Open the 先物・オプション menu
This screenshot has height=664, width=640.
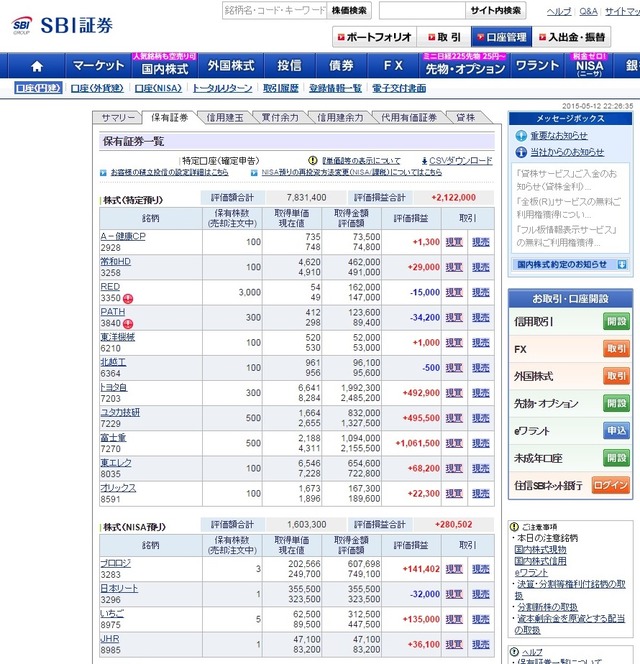point(465,66)
